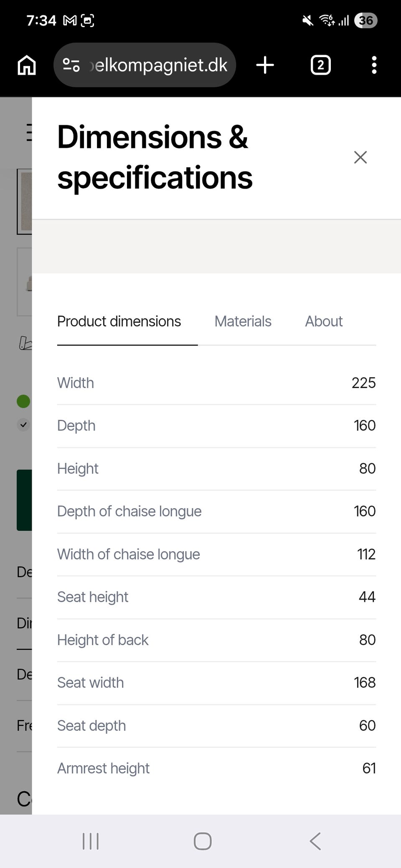Image resolution: width=401 pixels, height=868 pixels.
Task: Tap the Dimensions & specifications heading
Action: click(155, 157)
